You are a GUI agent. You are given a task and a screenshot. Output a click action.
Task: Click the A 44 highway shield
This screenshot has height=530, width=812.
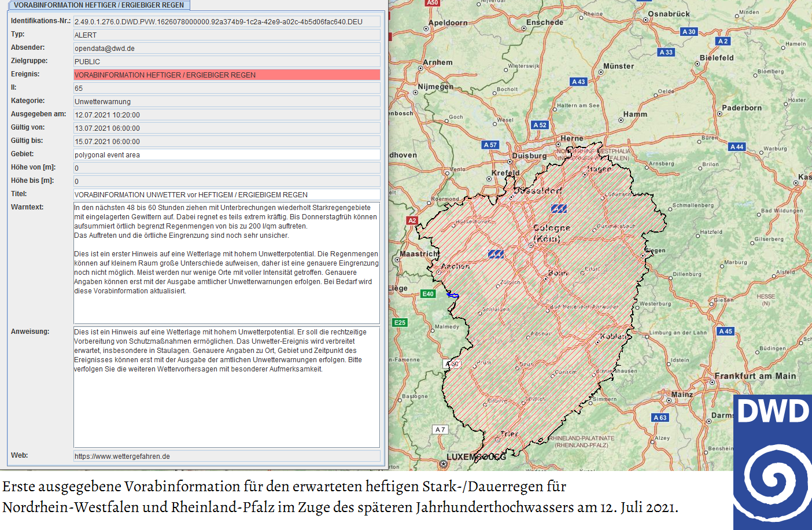click(737, 147)
